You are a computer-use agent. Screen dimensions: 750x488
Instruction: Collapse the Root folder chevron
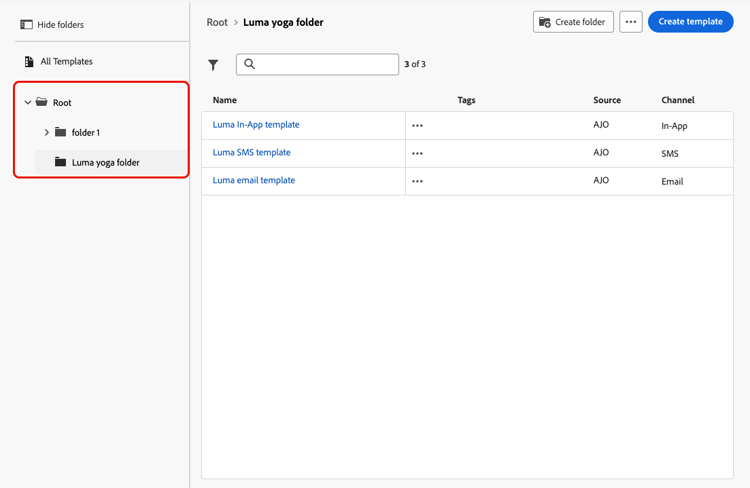click(28, 102)
